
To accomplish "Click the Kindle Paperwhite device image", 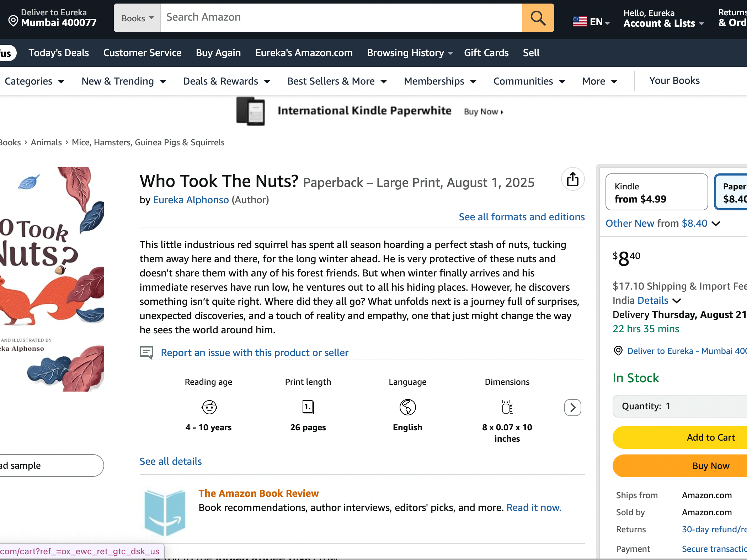I will click(x=251, y=111).
